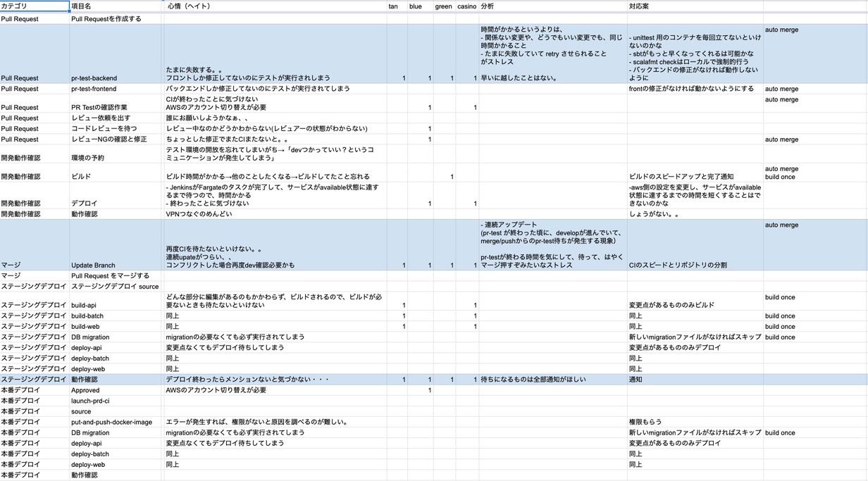
Task: Click the Update Branch cell
Action: [x=117, y=245]
